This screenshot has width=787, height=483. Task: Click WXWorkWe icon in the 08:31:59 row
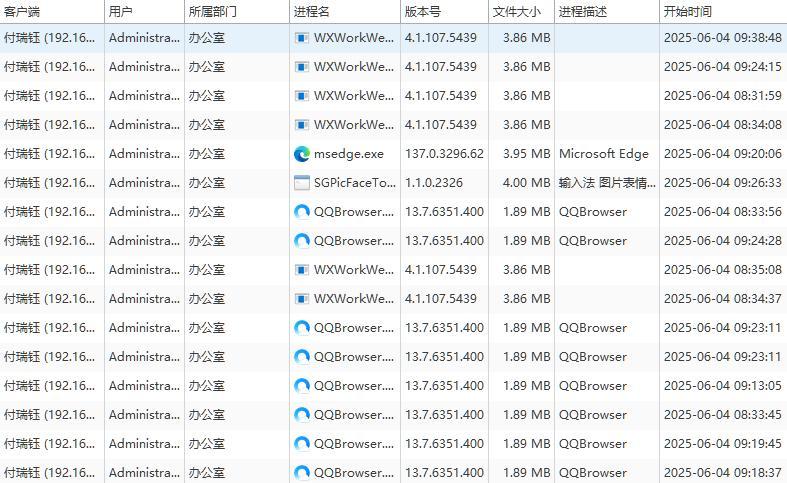(x=302, y=96)
